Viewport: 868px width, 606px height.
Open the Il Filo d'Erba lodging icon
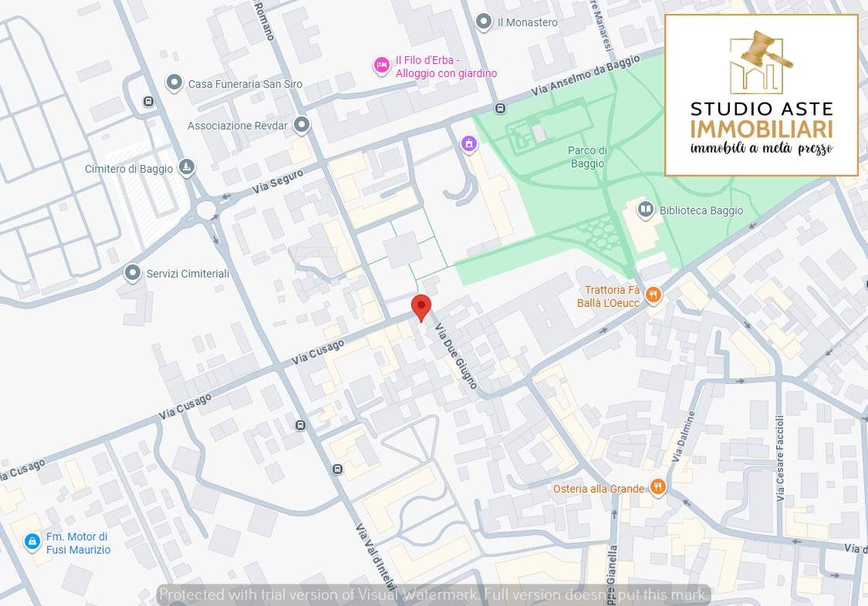click(x=381, y=66)
